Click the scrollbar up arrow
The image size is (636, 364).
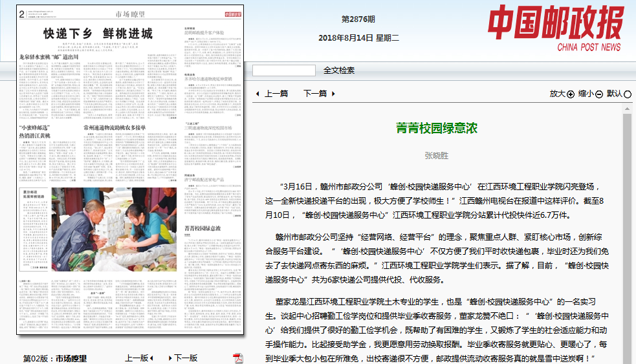tap(627, 109)
